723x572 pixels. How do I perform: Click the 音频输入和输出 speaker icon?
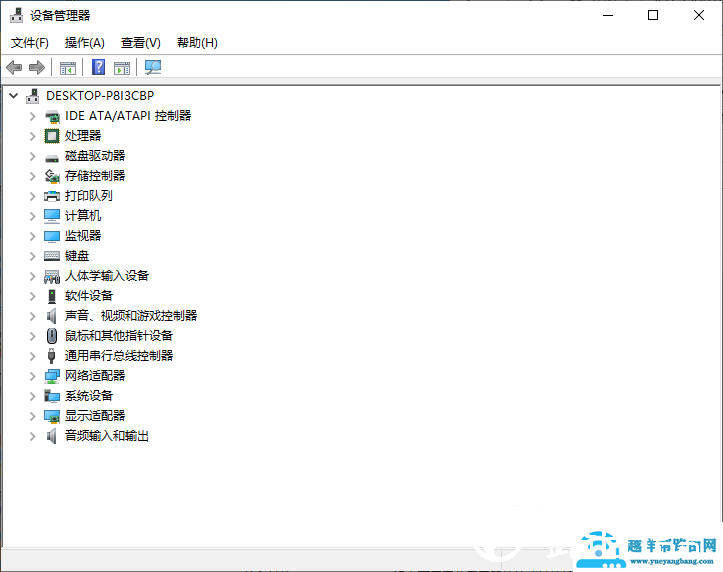click(x=52, y=436)
